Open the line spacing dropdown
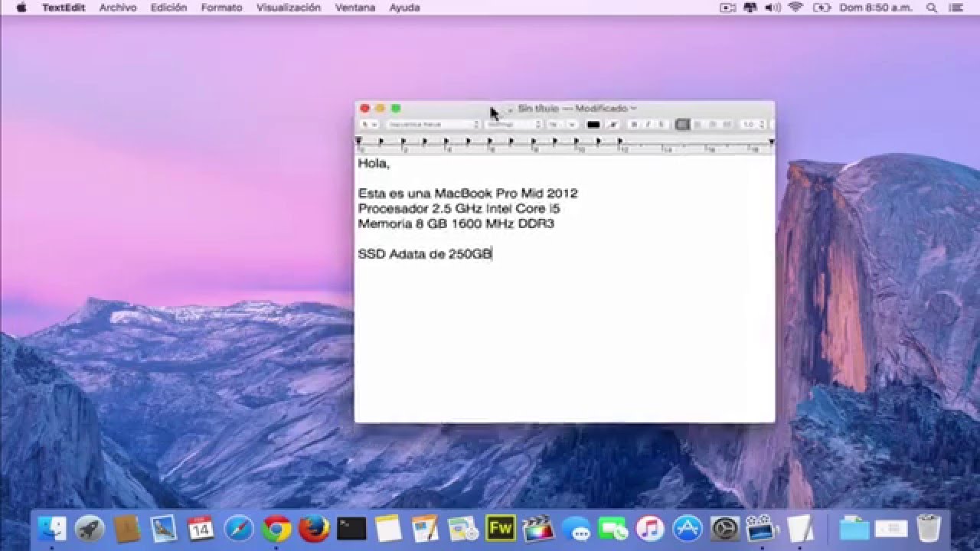Viewport: 980px width, 551px height. click(753, 124)
